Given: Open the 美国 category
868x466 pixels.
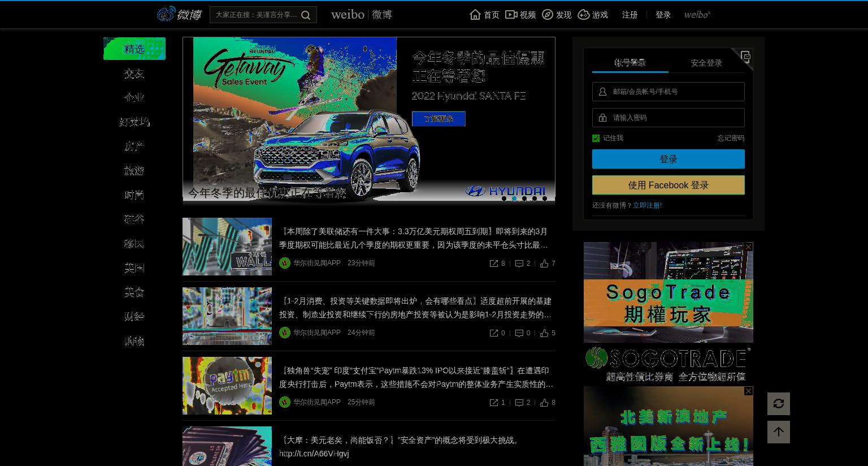Looking at the screenshot, I should point(134,268).
